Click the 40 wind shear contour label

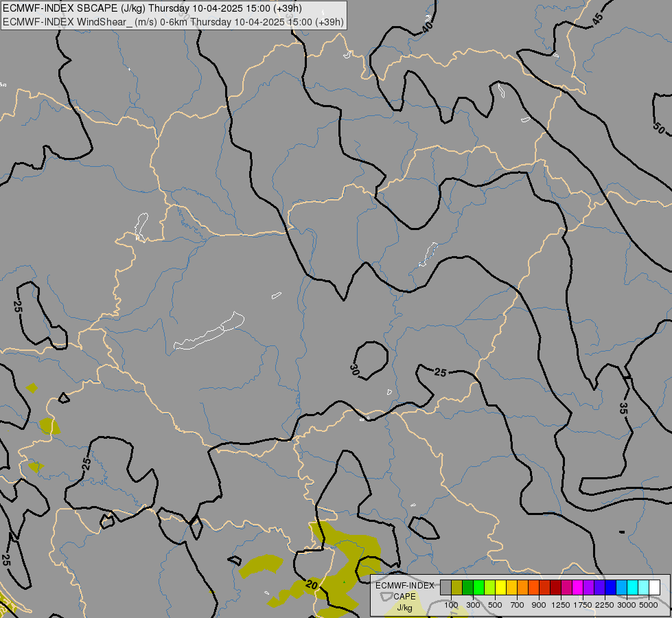(x=427, y=27)
